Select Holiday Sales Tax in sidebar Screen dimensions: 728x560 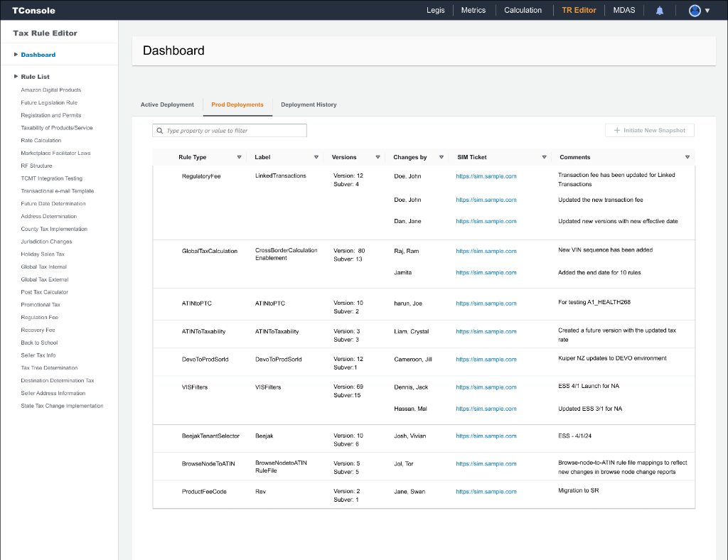pos(43,254)
